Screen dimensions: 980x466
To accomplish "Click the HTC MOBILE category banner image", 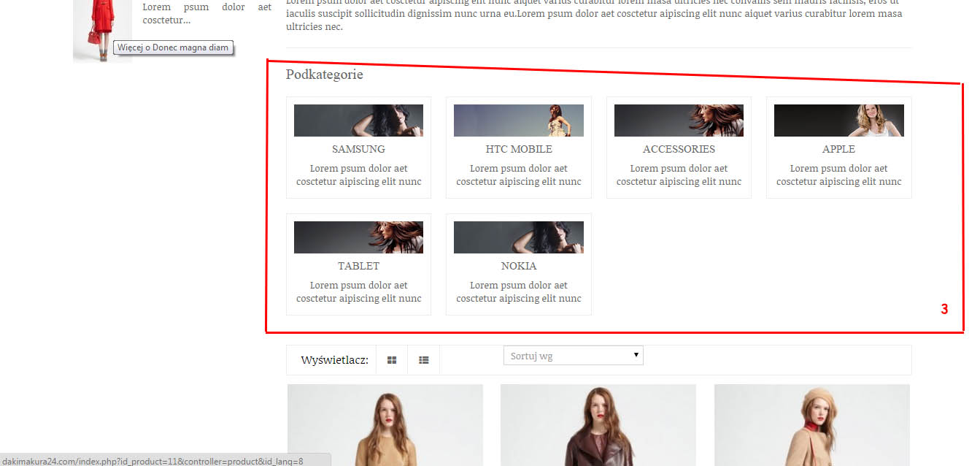I will [519, 121].
